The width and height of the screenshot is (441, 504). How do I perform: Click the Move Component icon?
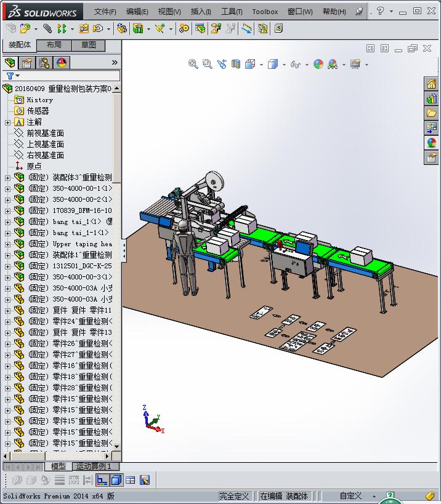[98, 28]
